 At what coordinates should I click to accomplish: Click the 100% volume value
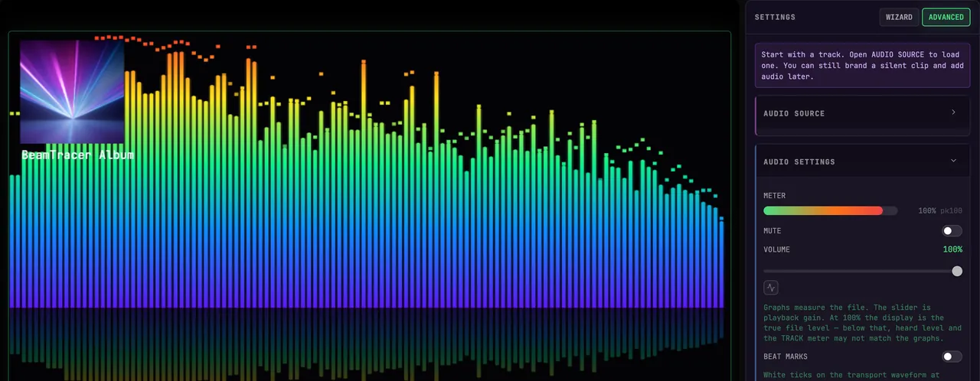(x=952, y=249)
